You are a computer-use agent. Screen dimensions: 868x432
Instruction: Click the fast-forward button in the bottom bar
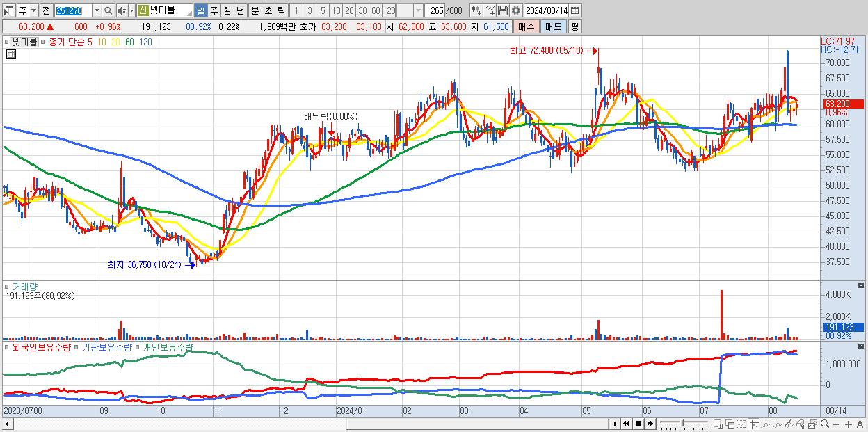[x=650, y=424]
